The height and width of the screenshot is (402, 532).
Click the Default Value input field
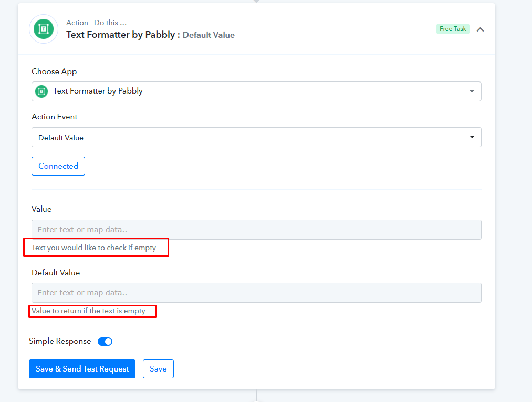point(256,293)
